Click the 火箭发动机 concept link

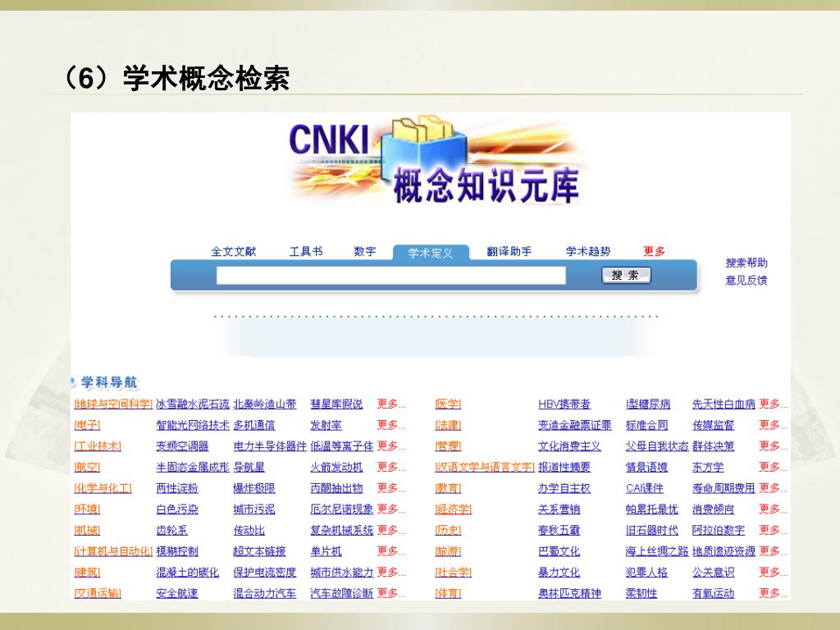(x=336, y=467)
